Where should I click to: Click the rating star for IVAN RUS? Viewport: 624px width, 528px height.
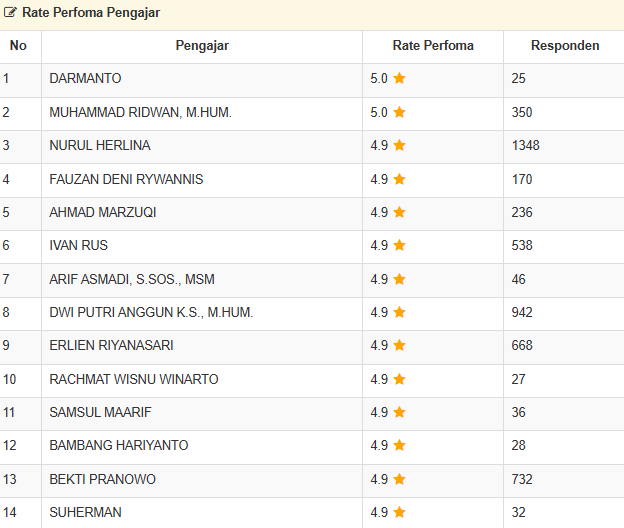399,246
